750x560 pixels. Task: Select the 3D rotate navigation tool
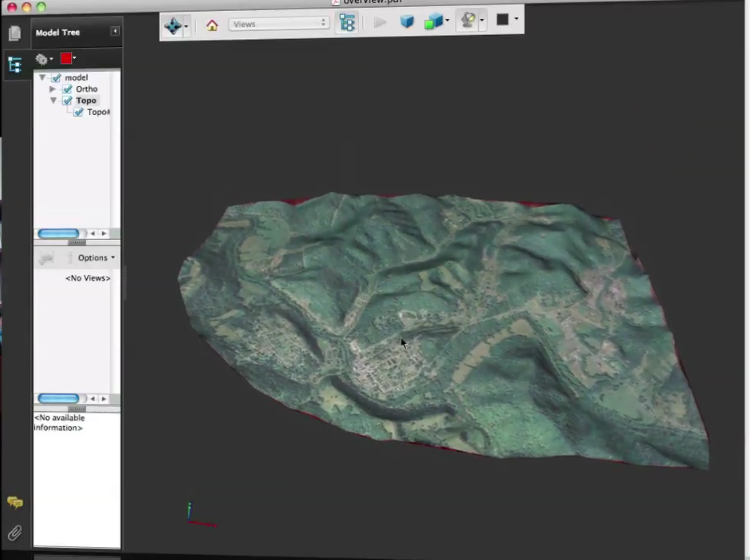[173, 25]
